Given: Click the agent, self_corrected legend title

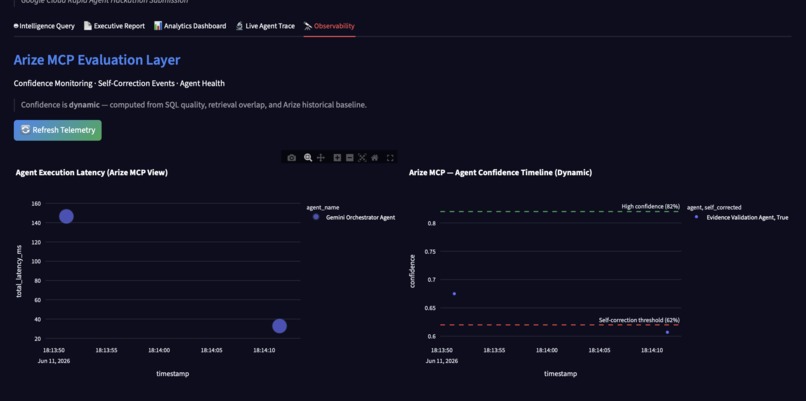Looking at the screenshot, I should 714,208.
